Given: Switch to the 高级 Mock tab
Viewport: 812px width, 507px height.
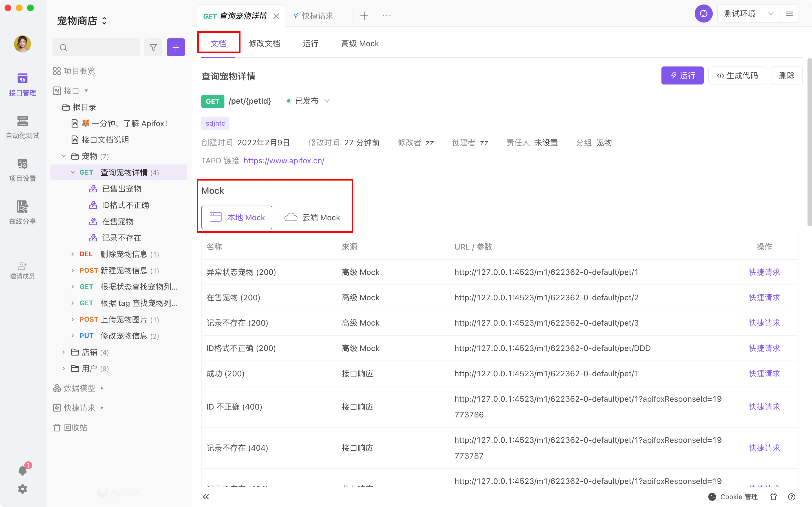Looking at the screenshot, I should [x=360, y=43].
